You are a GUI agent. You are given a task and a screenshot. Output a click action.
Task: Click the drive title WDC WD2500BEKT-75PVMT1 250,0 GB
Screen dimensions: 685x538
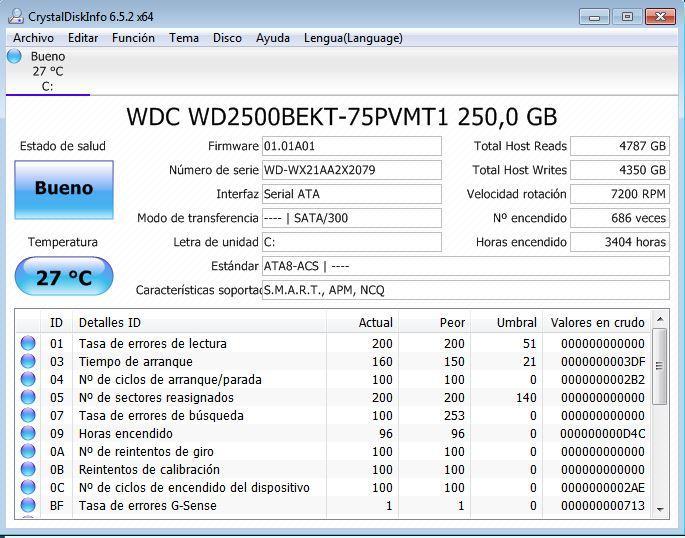click(x=342, y=117)
